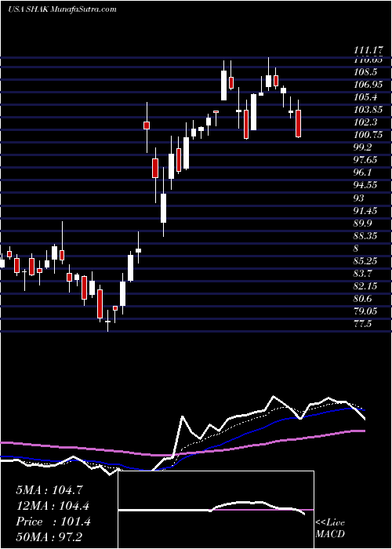This screenshot has width=392, height=549.
Task: Click the 91.45 price axis label
Action: tap(365, 210)
